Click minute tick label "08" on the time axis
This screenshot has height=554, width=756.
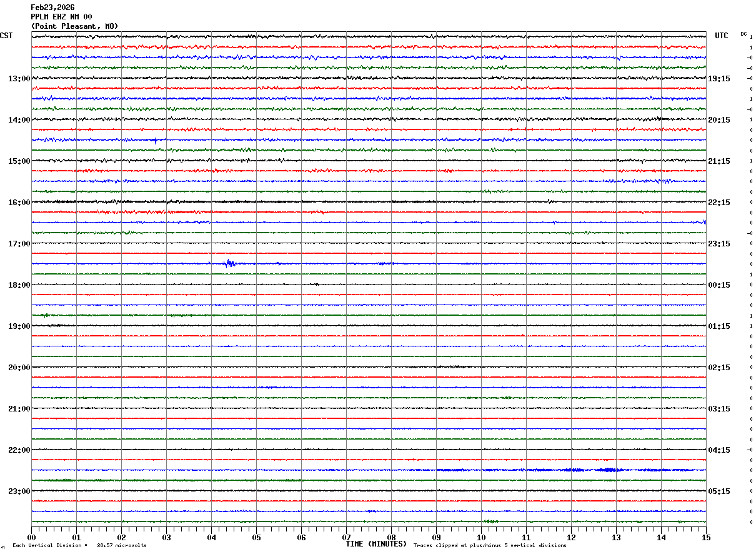coord(392,537)
